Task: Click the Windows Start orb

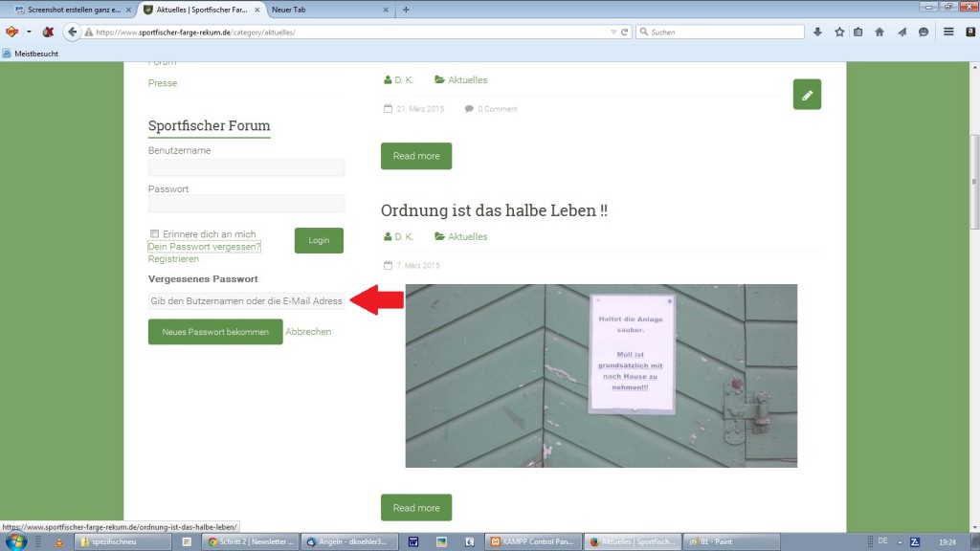Action: [x=15, y=541]
